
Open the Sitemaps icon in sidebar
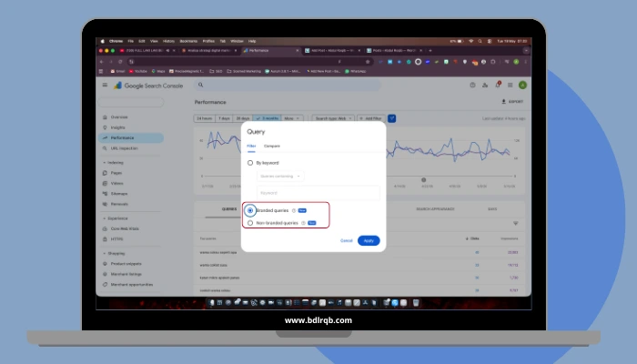click(x=105, y=194)
